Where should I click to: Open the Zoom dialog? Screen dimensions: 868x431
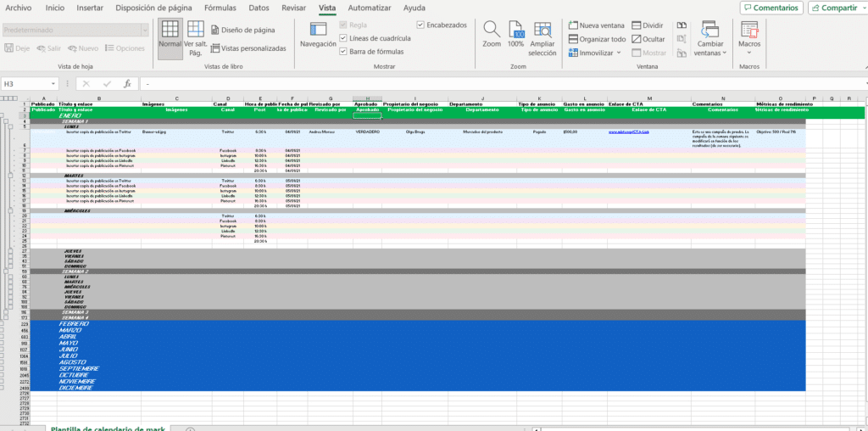pos(492,34)
